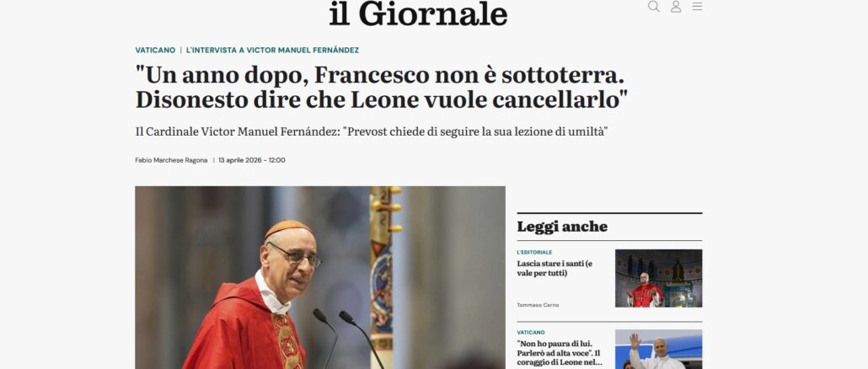Click the user account icon
This screenshot has height=369, width=868.
coord(676,6)
